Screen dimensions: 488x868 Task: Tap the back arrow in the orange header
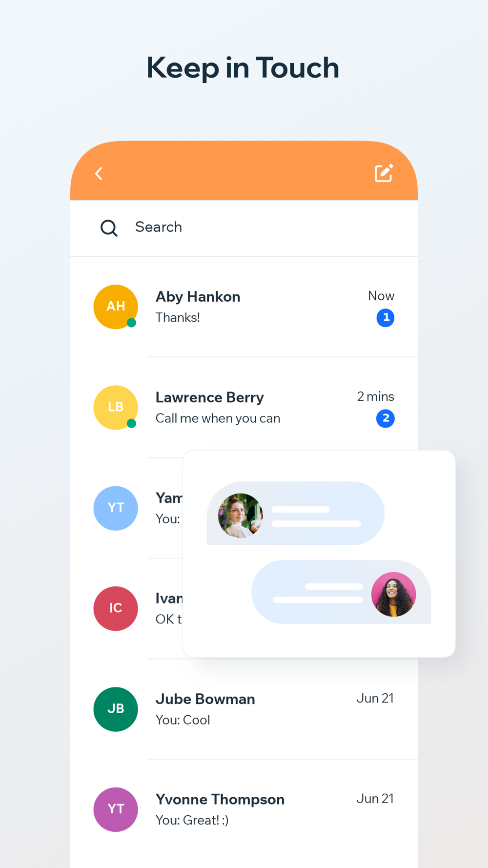point(99,173)
